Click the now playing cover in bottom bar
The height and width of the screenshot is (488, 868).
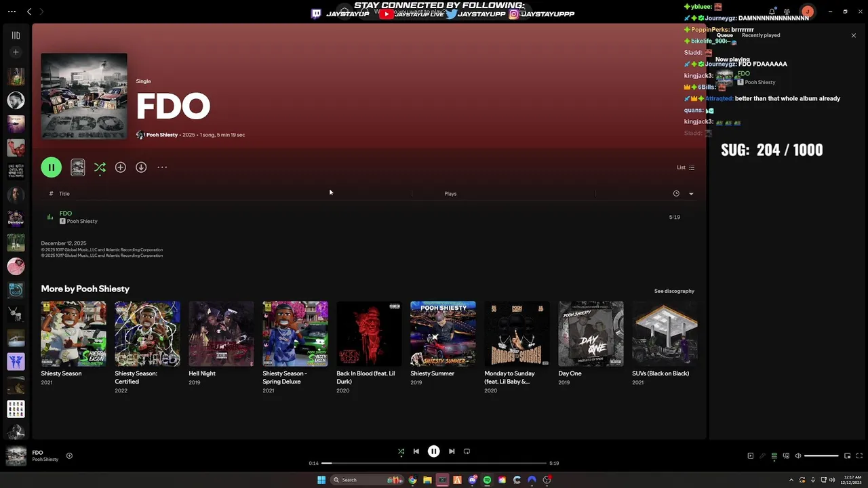(16, 456)
